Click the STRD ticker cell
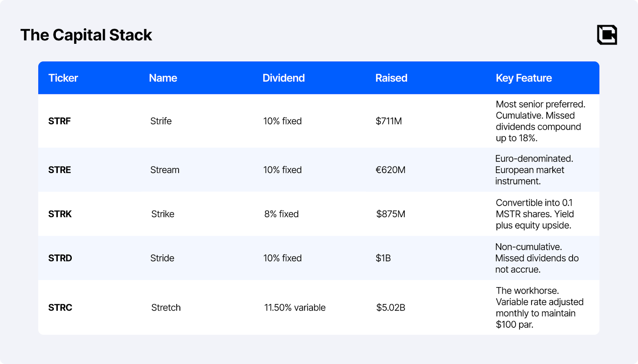This screenshot has height=364, width=638. [60, 258]
